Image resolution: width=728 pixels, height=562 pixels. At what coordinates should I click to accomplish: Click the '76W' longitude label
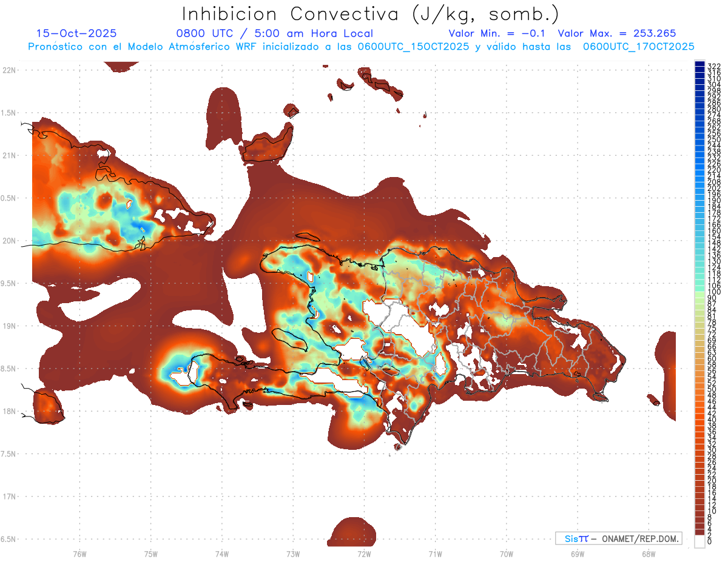tap(79, 554)
